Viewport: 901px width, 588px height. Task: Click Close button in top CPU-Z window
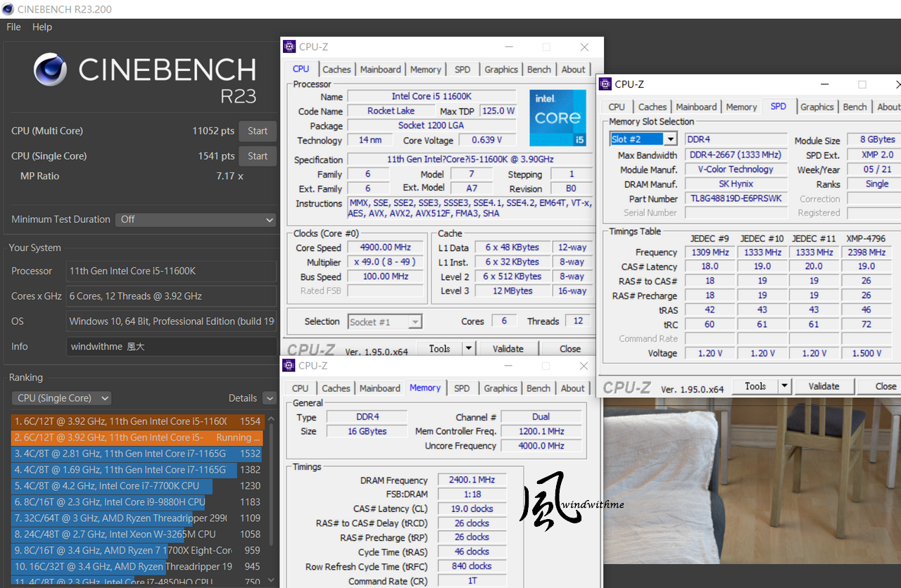coord(570,349)
